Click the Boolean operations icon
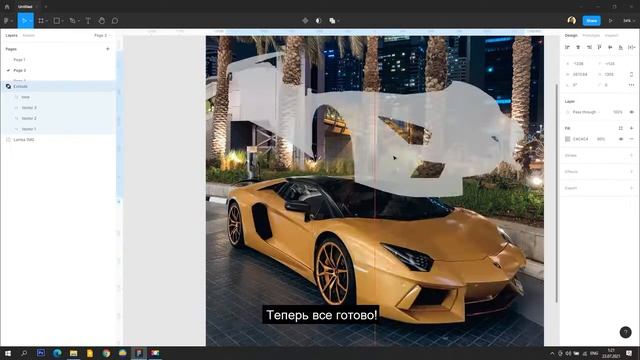640x360 pixels. coord(332,20)
